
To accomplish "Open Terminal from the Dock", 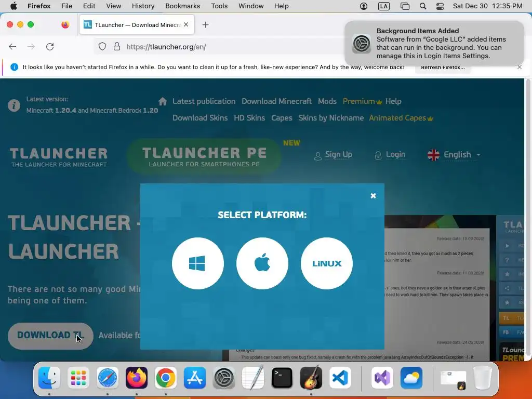I will coord(282,378).
